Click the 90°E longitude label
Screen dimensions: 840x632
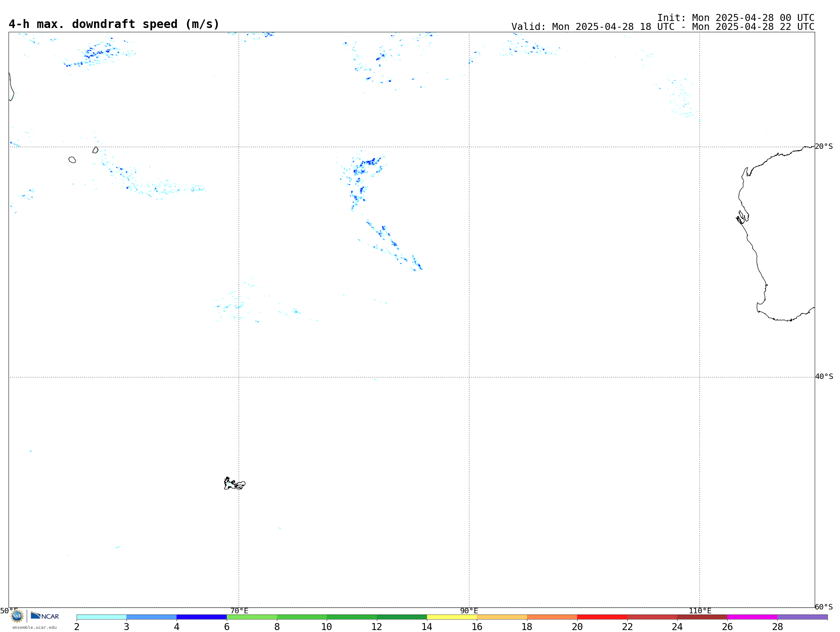coord(469,611)
